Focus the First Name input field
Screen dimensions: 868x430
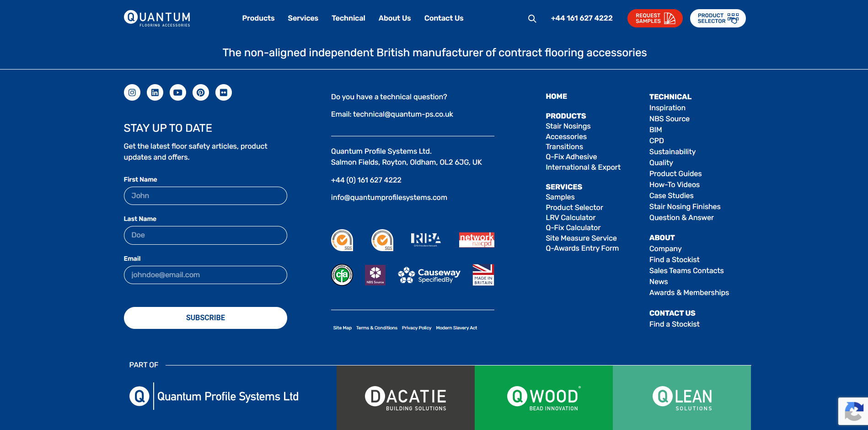(205, 196)
